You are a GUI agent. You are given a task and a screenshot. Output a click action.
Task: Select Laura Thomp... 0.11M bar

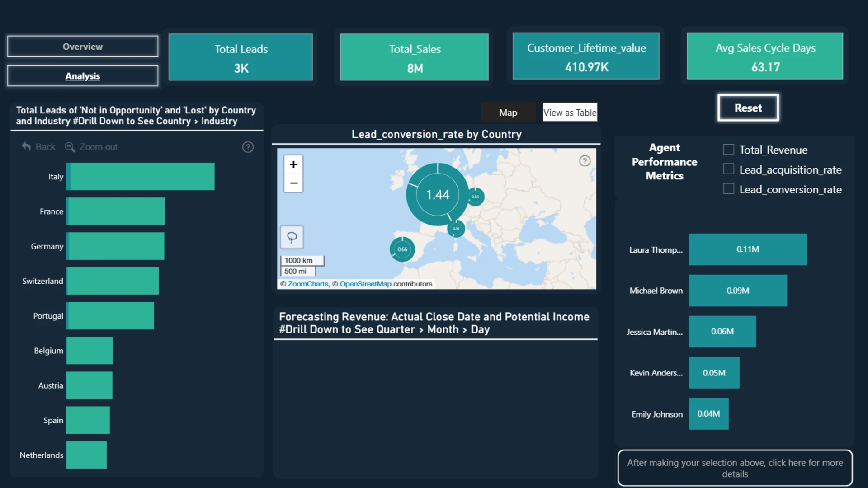pyautogui.click(x=748, y=249)
